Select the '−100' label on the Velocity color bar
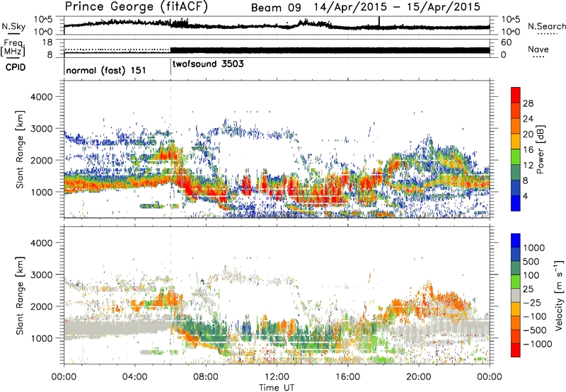Screen dimensions: 566x392 click(x=535, y=316)
